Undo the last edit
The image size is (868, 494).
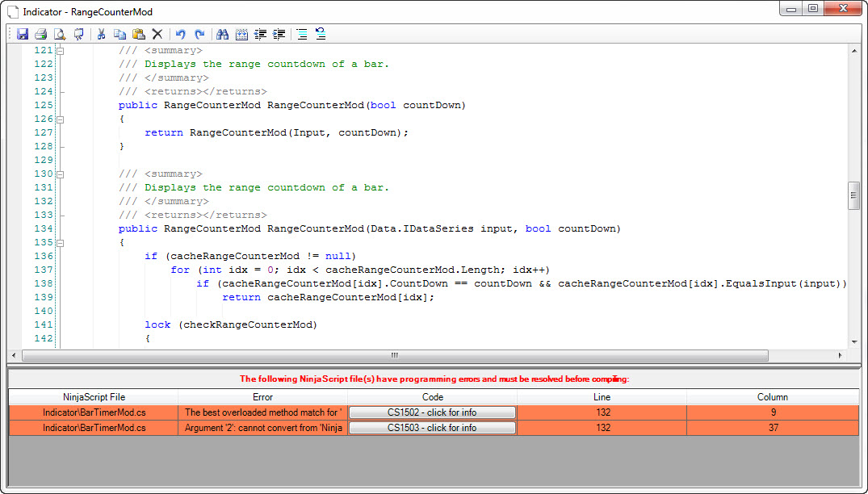coord(181,34)
